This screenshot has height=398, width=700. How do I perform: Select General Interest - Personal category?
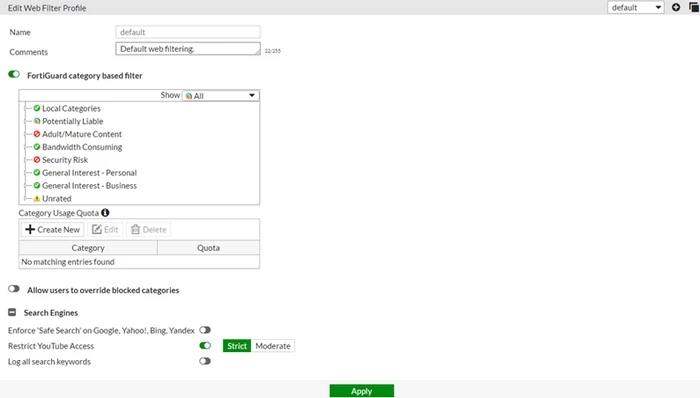[89, 173]
